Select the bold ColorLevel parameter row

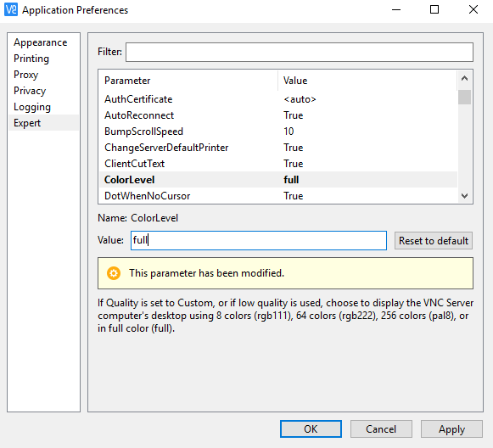[x=278, y=180]
